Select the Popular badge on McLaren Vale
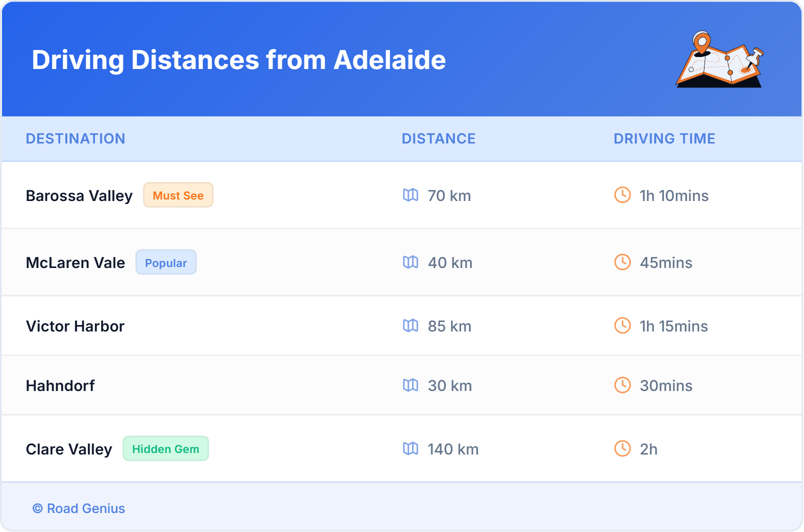Image resolution: width=804 pixels, height=532 pixels. pos(165,262)
